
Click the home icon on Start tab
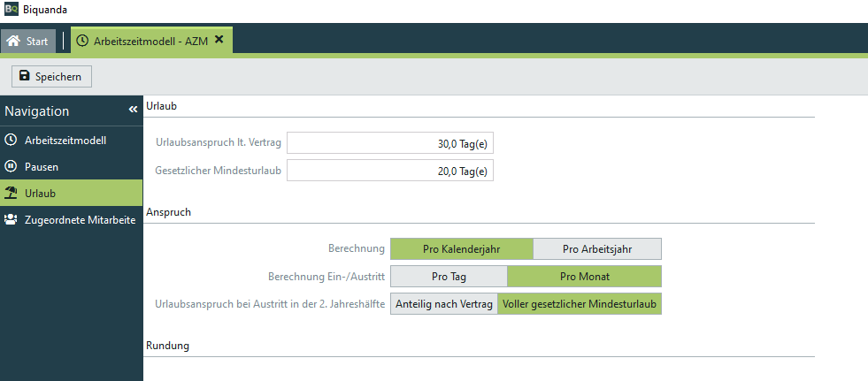[13, 41]
